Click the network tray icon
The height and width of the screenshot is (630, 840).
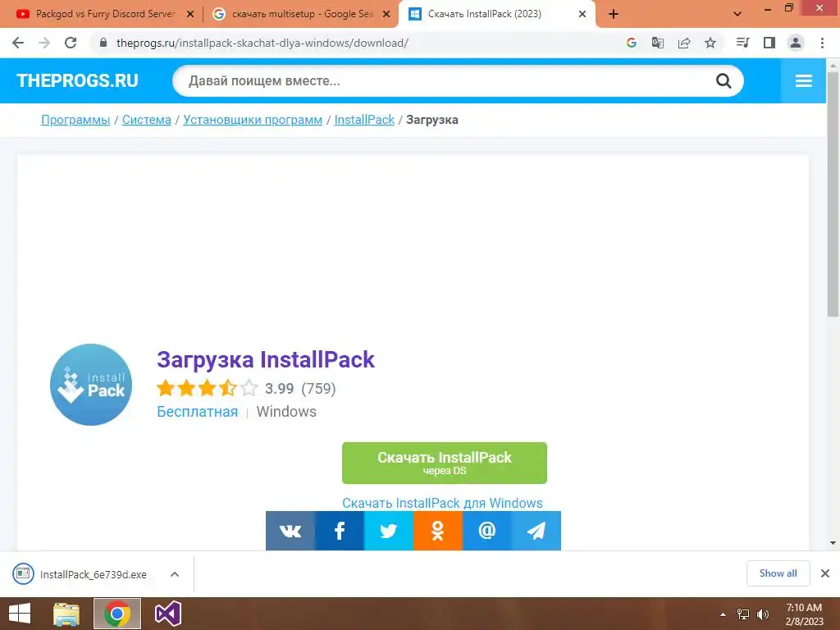tap(743, 614)
